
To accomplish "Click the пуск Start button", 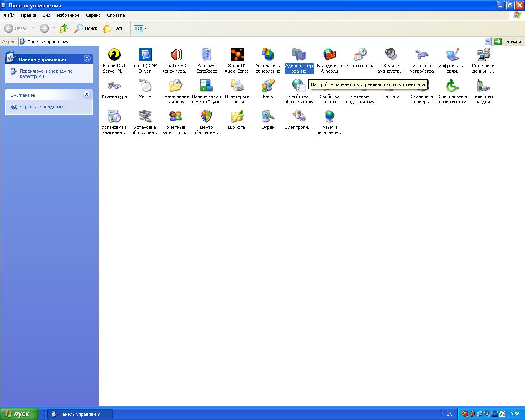I will click(x=20, y=414).
